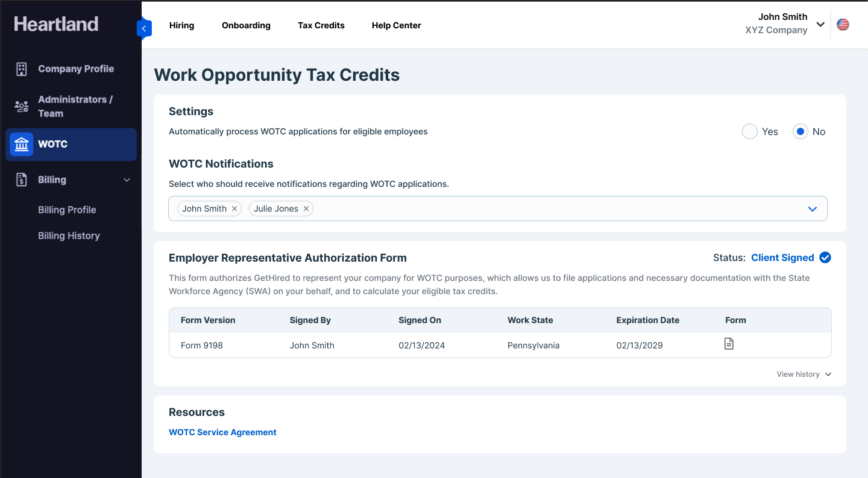Open the Form 9198 document icon
The image size is (868, 478).
point(729,344)
